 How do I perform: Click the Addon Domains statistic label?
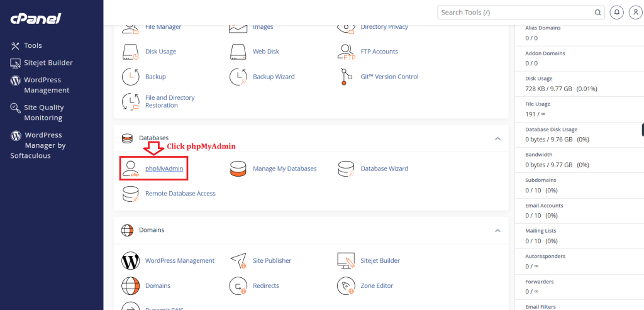pos(545,53)
